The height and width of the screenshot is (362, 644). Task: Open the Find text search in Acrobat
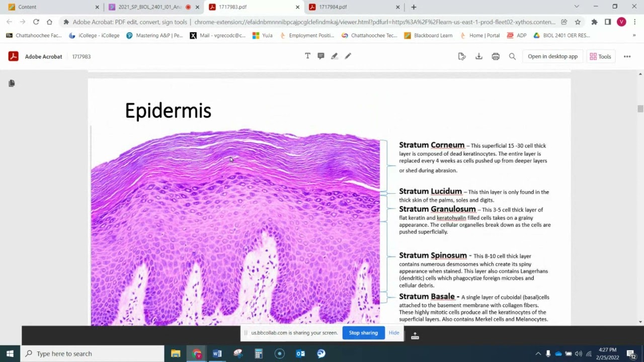tap(512, 56)
